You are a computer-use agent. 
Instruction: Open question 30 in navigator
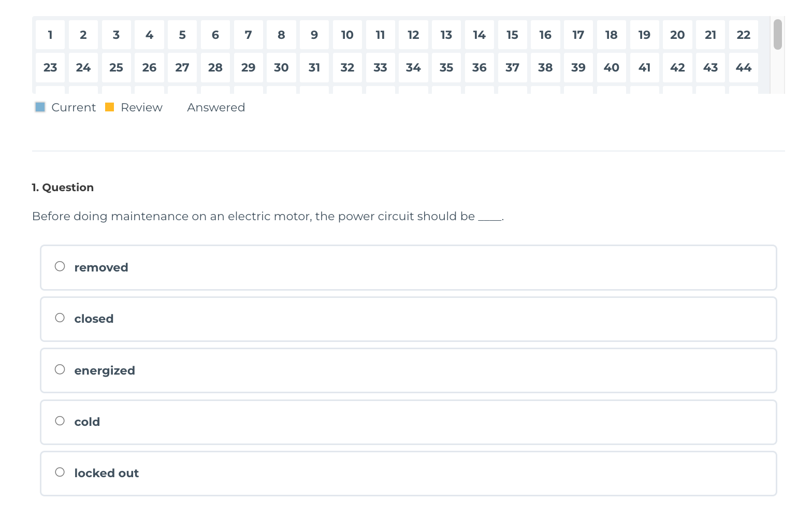[x=281, y=67]
